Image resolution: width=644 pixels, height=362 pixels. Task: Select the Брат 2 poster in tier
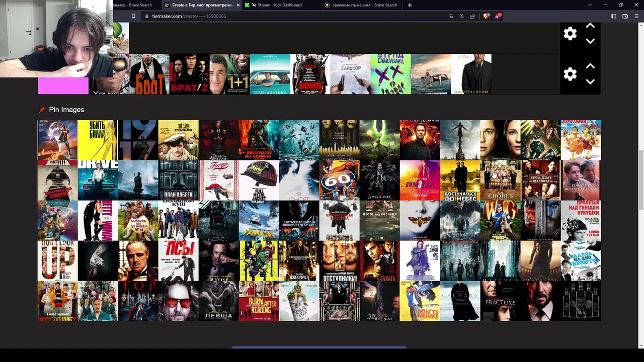(190, 74)
